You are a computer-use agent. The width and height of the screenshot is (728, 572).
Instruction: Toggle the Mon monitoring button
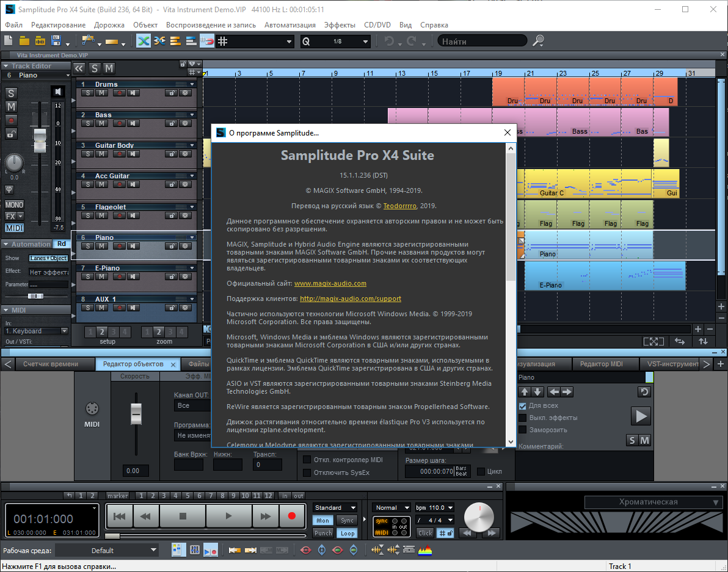point(322,521)
